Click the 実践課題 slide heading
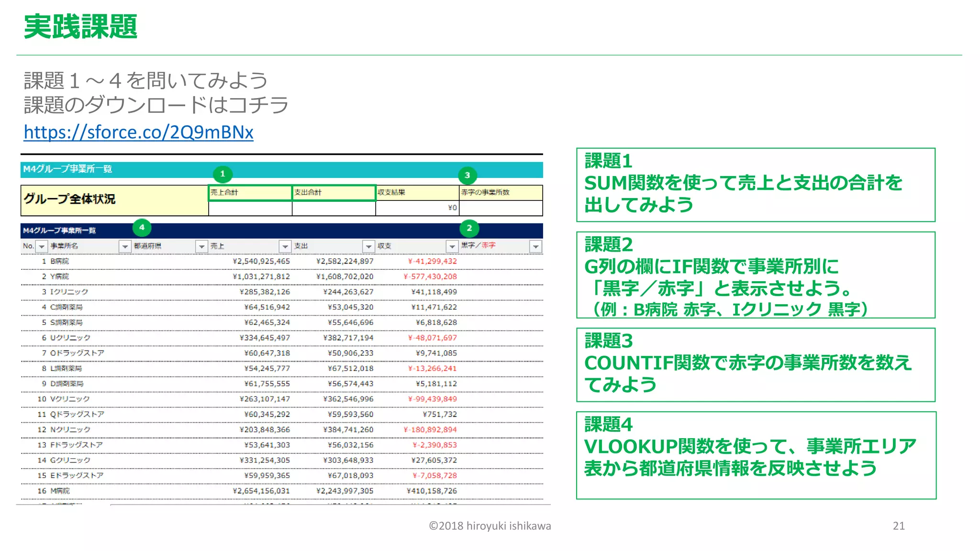This screenshot has width=980, height=551. point(80,27)
